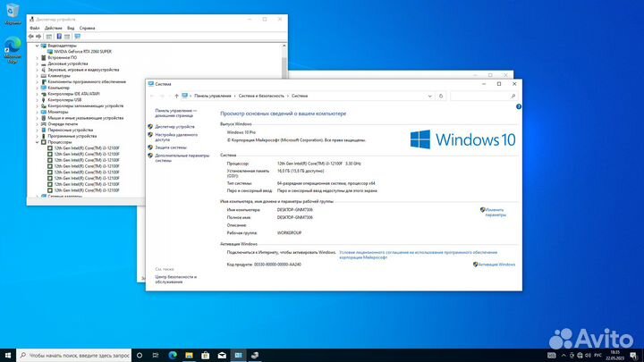Viewport: 644px width, 362px height.
Task: Click Система и безопасность in the breadcrumb
Action: (261, 96)
